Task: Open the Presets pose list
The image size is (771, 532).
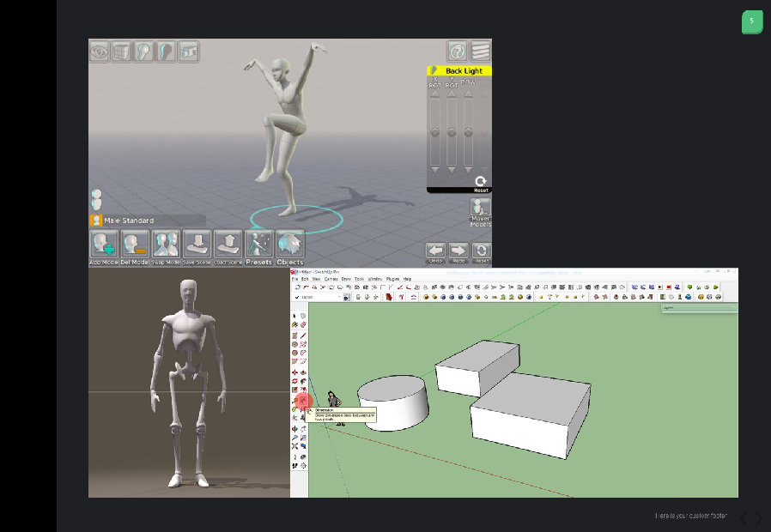Action: pos(259,248)
